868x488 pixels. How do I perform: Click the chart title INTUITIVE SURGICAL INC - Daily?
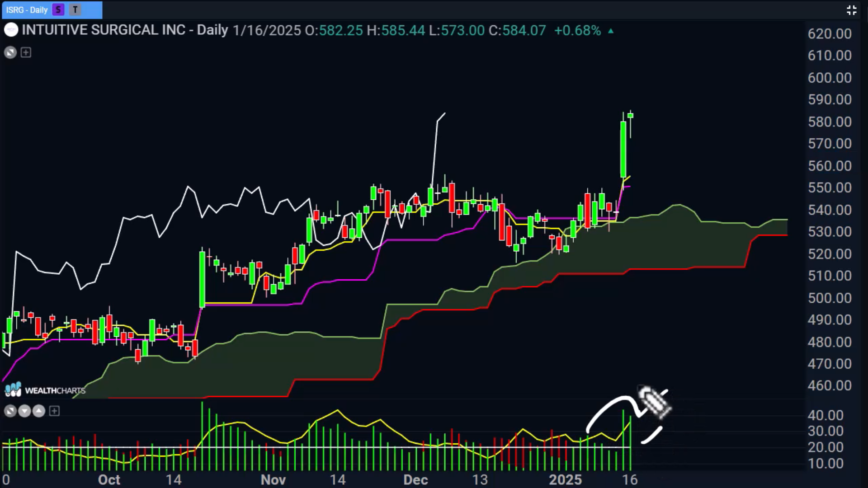125,30
